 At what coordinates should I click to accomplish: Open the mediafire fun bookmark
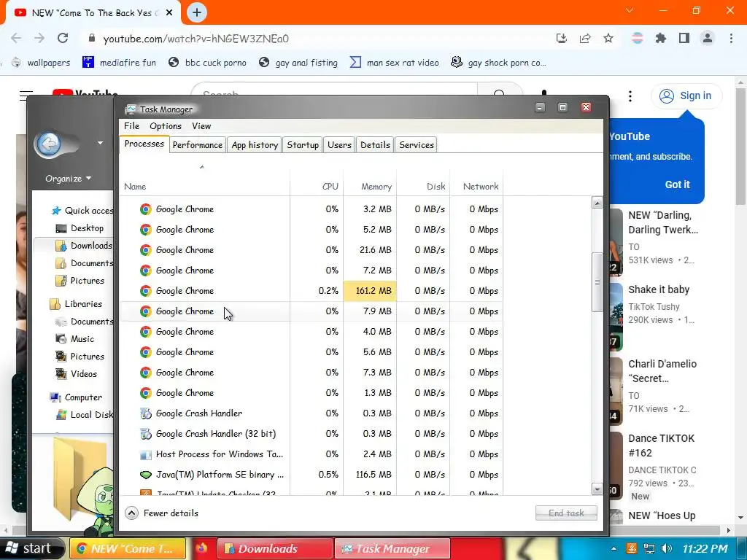point(119,63)
